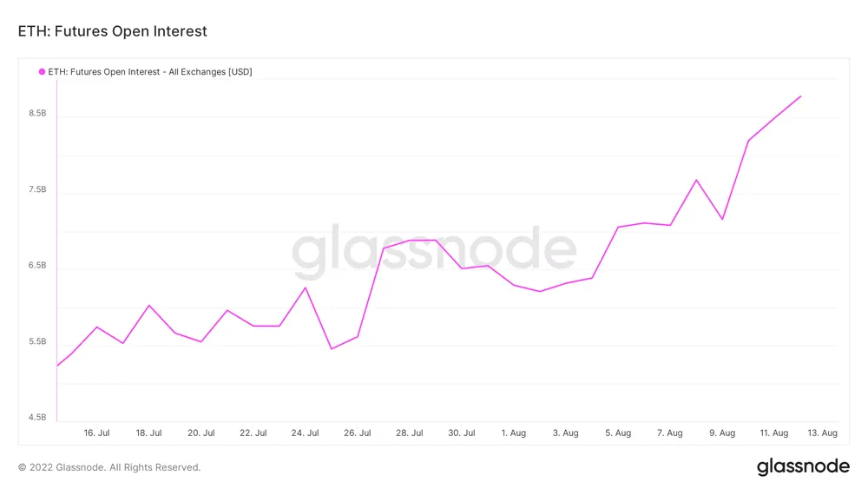Click the 5.5B y-axis label
868x489 pixels.
[37, 341]
